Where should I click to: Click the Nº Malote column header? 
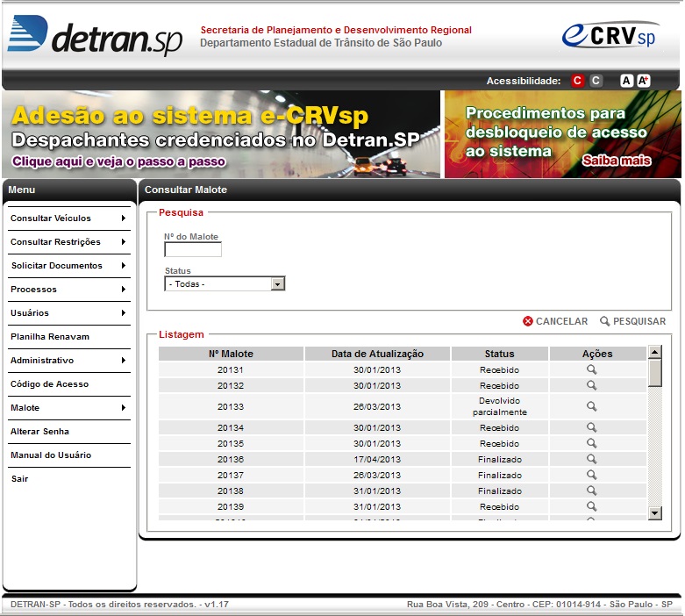click(231, 354)
